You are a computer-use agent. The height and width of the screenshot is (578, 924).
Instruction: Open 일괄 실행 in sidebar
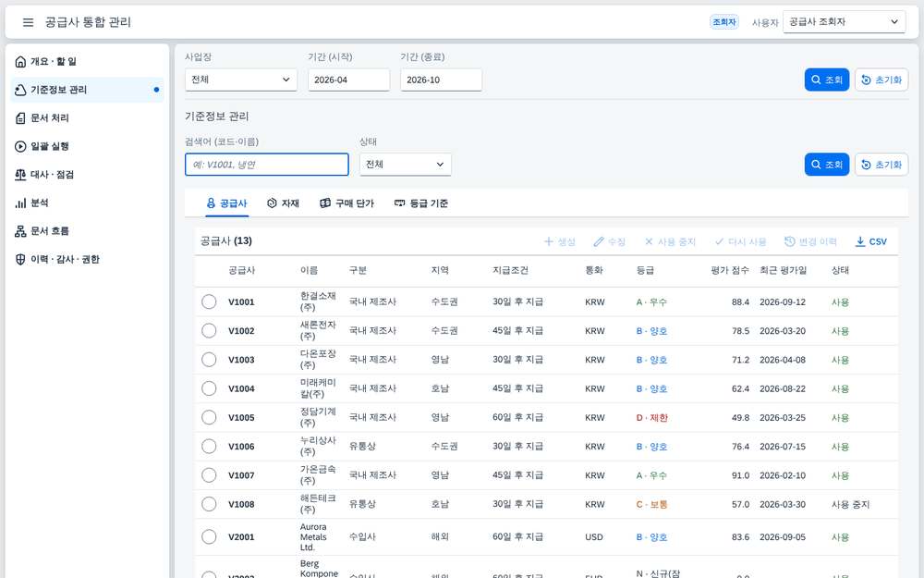(87, 146)
